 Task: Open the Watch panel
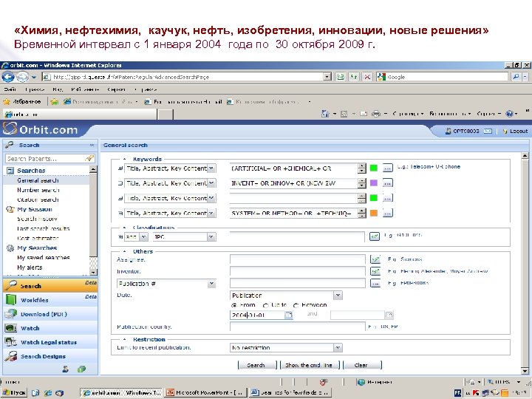click(50, 328)
